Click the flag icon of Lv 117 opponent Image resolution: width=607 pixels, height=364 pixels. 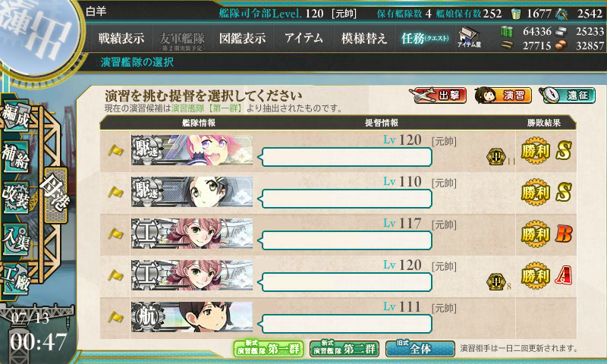point(115,234)
